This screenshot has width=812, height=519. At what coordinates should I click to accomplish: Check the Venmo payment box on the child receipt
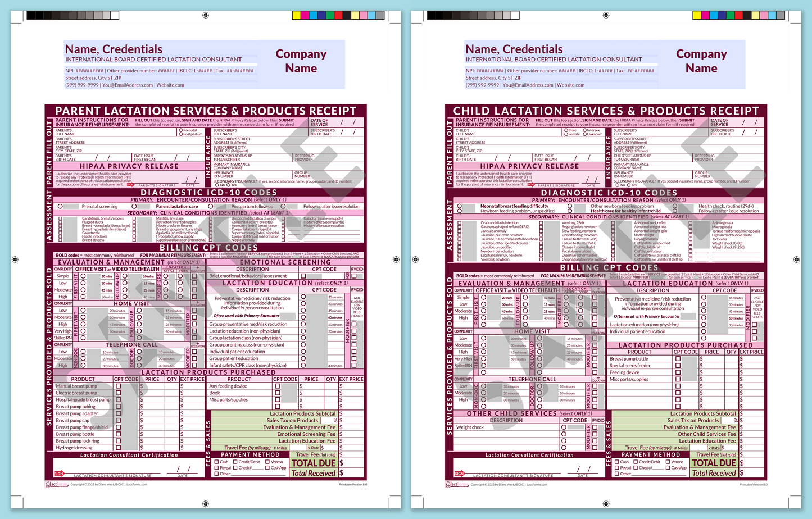click(x=667, y=462)
